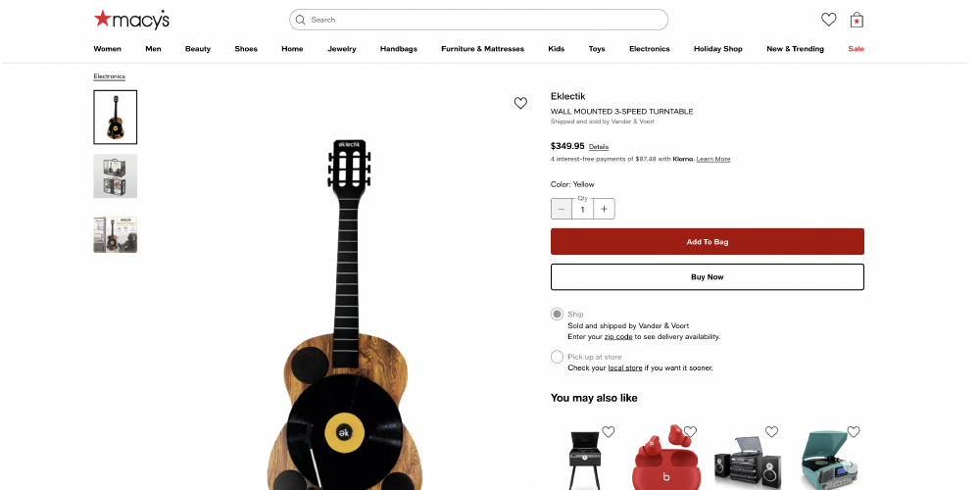Decrease quantity with minus button
The height and width of the screenshot is (490, 980).
point(562,208)
